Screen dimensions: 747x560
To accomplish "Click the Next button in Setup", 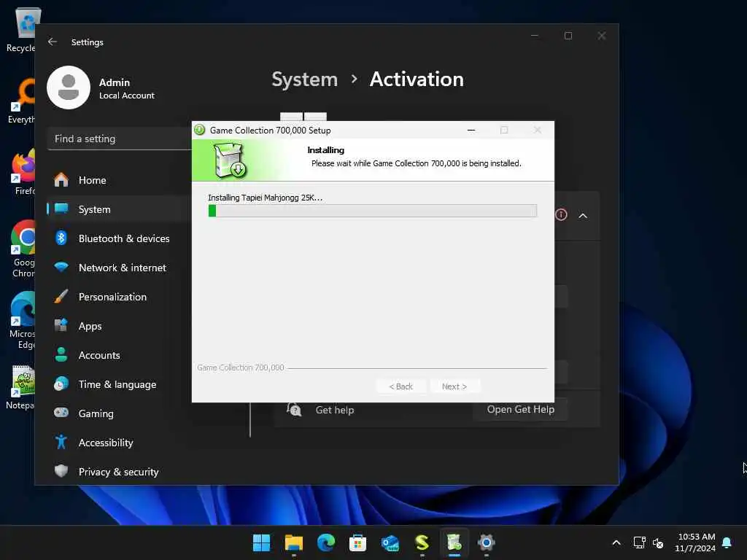I will [x=454, y=386].
